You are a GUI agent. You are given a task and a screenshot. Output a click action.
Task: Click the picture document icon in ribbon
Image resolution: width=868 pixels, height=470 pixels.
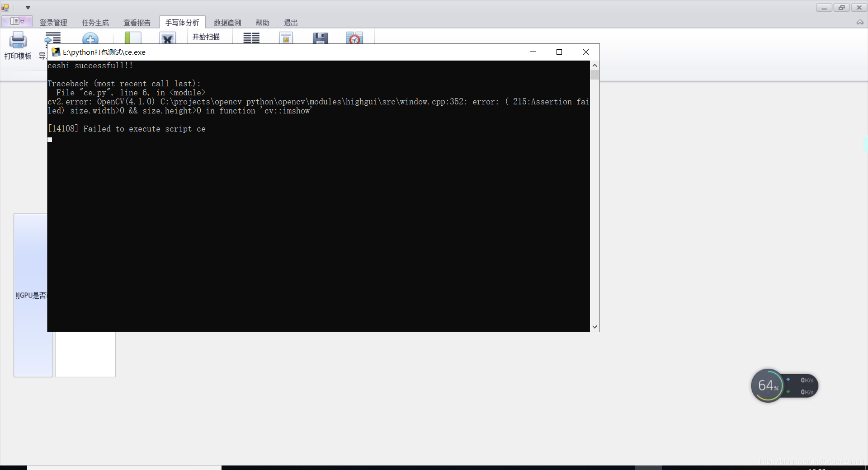coord(286,38)
